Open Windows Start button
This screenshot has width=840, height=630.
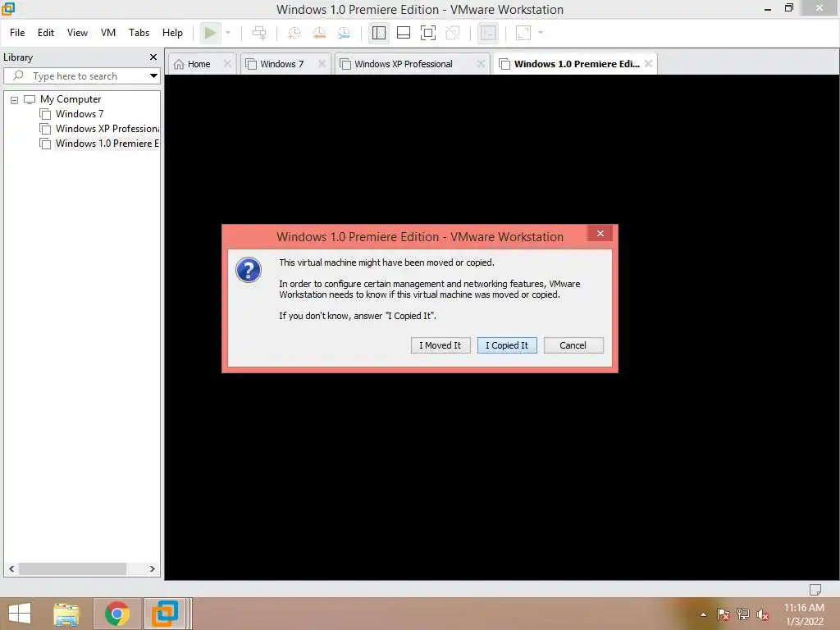pos(20,614)
